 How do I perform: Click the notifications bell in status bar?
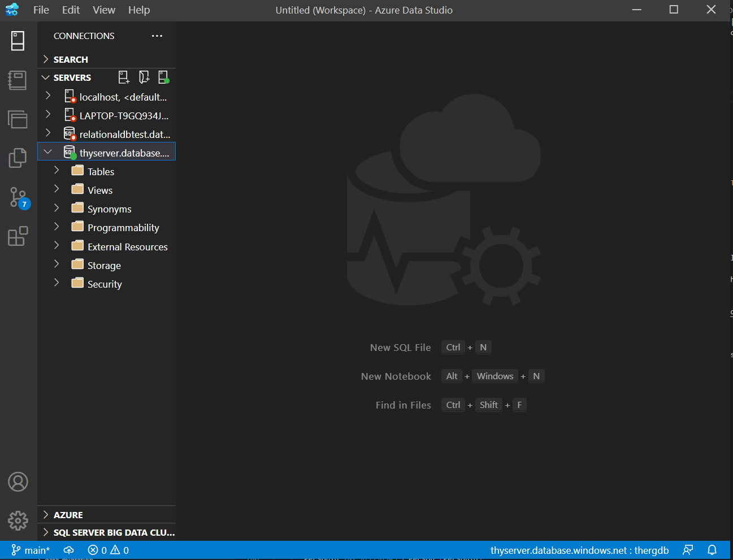click(712, 549)
